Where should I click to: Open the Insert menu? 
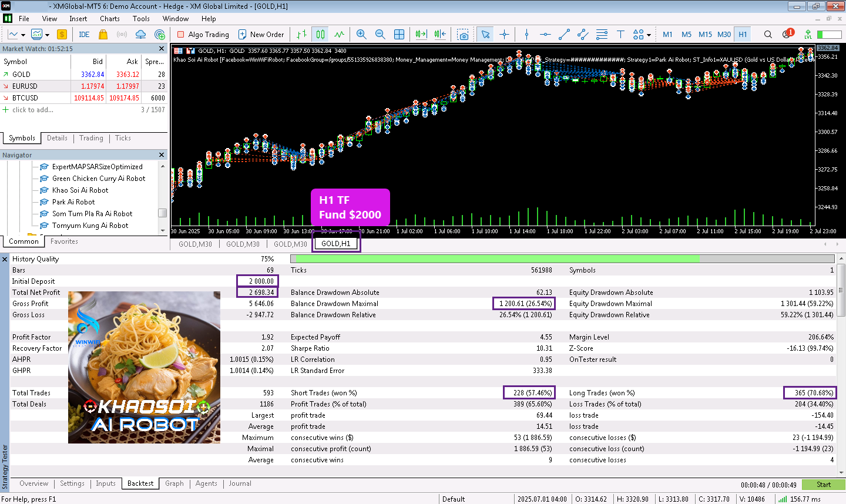click(78, 19)
